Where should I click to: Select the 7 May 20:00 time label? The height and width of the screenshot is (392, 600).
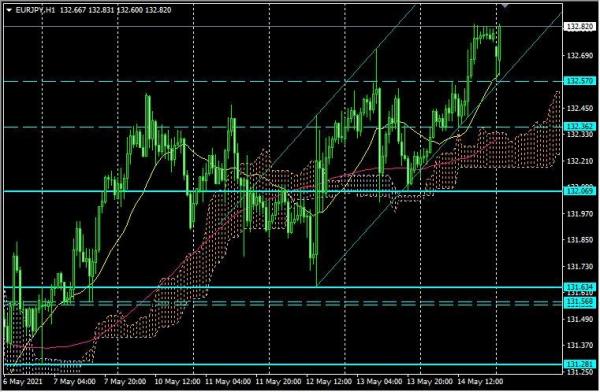click(125, 382)
